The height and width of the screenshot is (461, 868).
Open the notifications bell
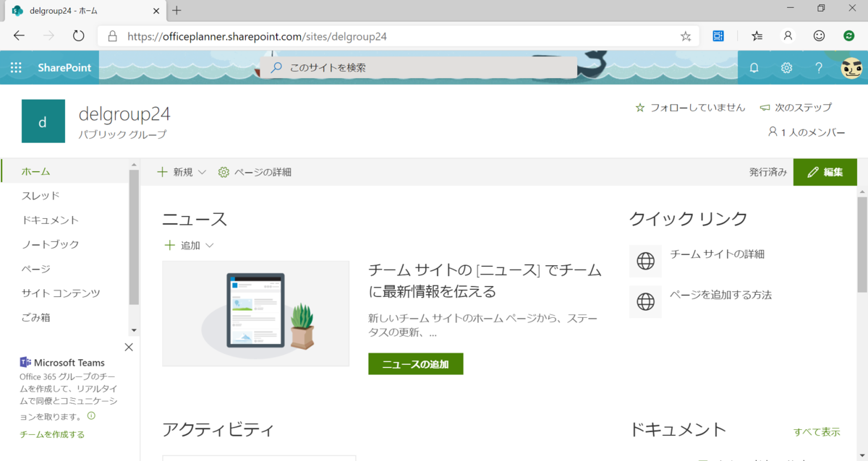click(754, 68)
